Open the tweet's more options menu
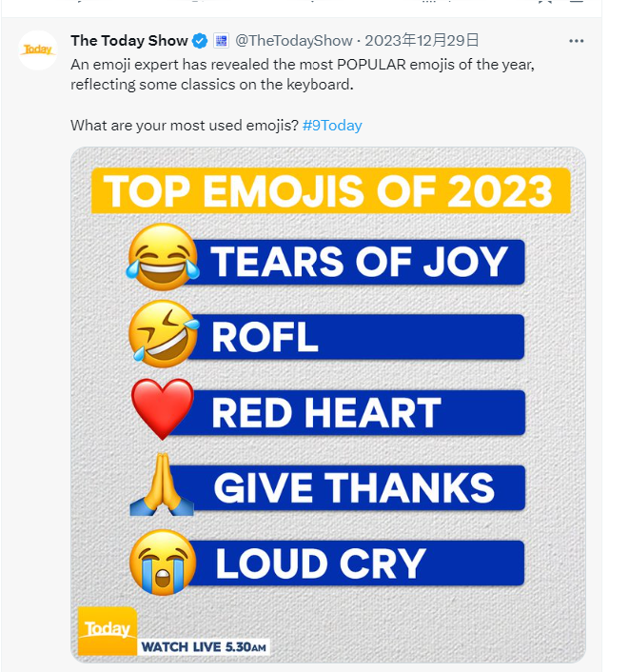This screenshot has height=672, width=629. [576, 41]
